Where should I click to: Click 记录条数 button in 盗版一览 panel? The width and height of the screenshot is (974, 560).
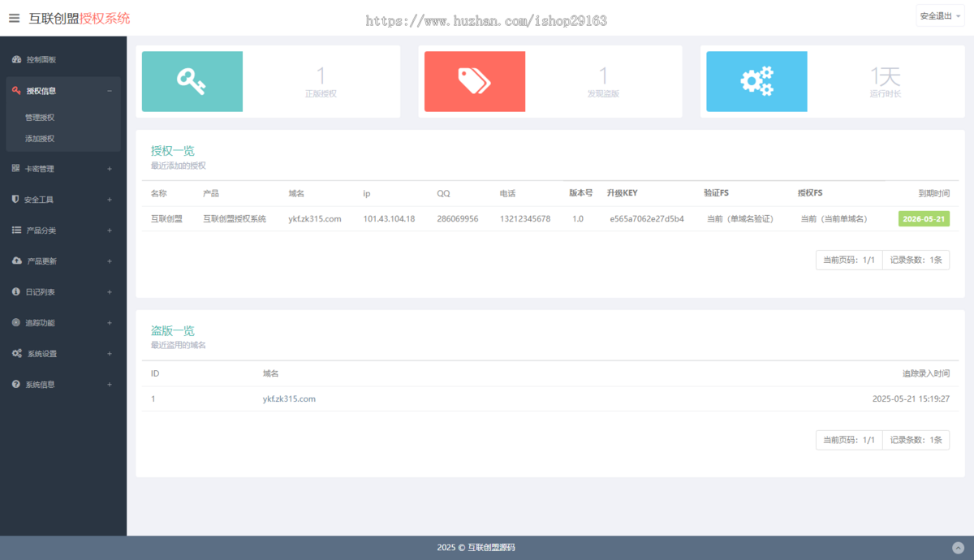tap(916, 440)
